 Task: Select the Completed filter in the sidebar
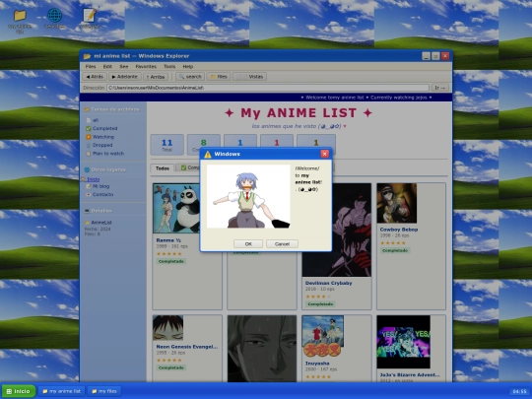(101, 129)
